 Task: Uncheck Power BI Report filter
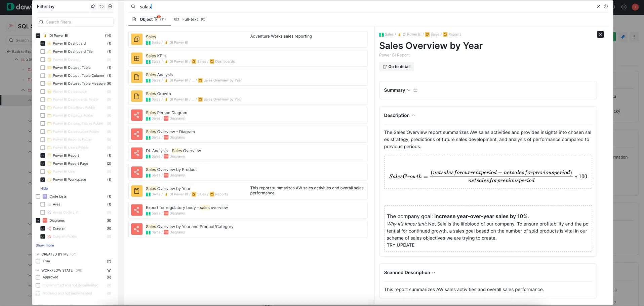43,155
